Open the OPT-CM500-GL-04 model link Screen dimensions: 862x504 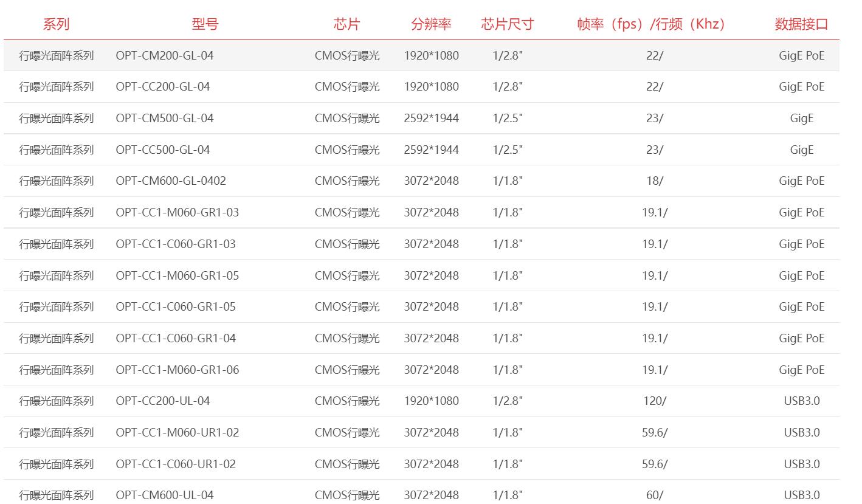click(x=164, y=118)
